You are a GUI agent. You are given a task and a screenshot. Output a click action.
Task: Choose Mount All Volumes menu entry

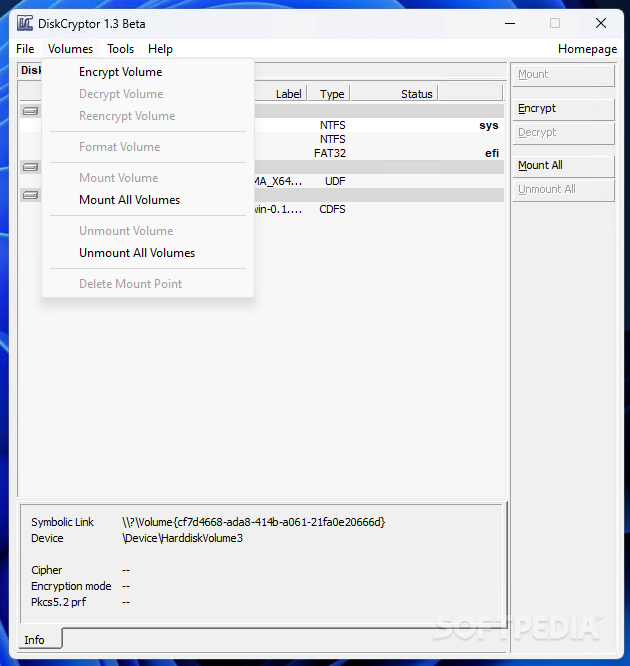point(148,200)
